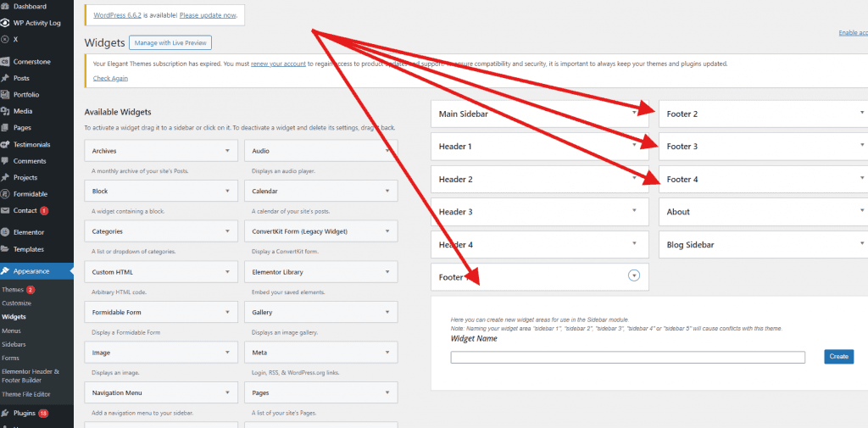The height and width of the screenshot is (428, 868).
Task: Click the Elementor icon
Action: [5, 232]
